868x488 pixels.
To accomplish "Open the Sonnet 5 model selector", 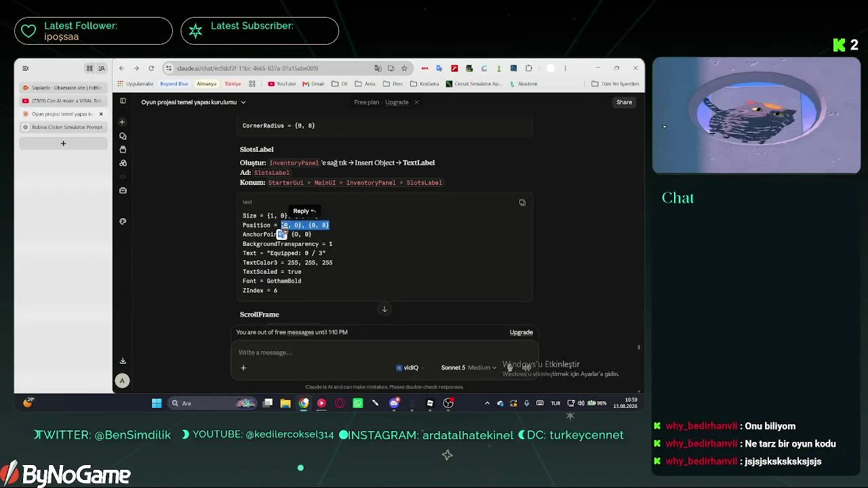I will [469, 368].
